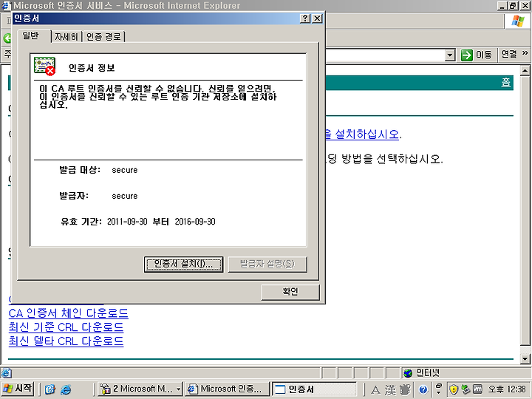Click the network connection tray icon
The height and width of the screenshot is (399, 532).
point(465,389)
